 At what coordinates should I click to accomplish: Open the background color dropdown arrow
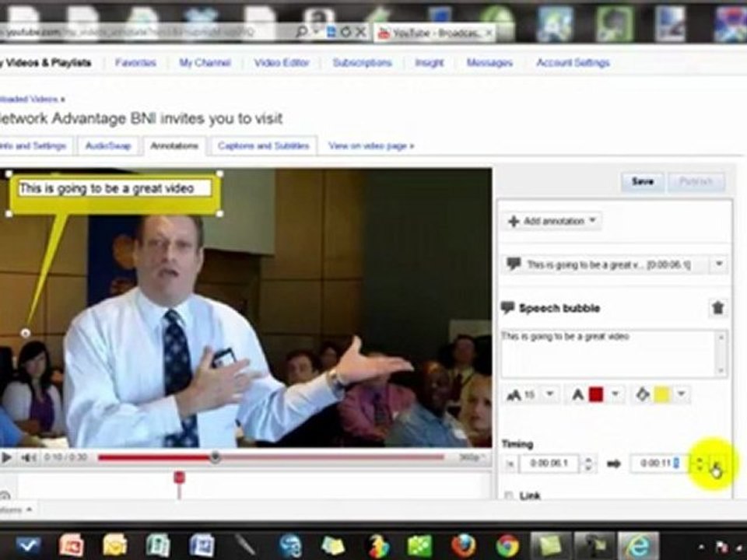[682, 394]
